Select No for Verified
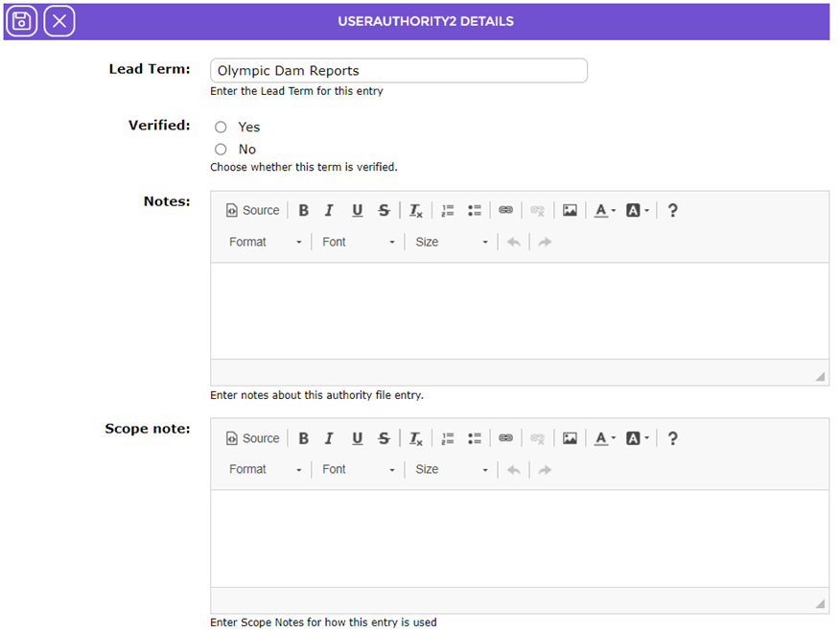Viewport: 840px width, 633px height. pos(221,149)
